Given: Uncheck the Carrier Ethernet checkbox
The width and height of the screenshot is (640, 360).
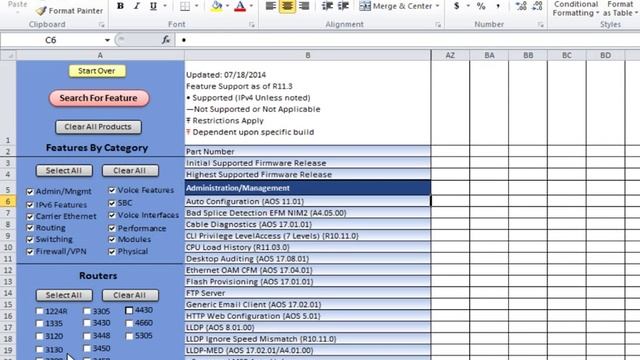Looking at the screenshot, I should tap(30, 216).
